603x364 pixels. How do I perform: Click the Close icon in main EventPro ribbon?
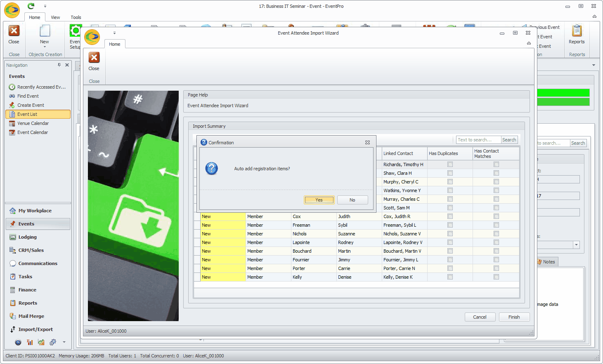click(14, 31)
